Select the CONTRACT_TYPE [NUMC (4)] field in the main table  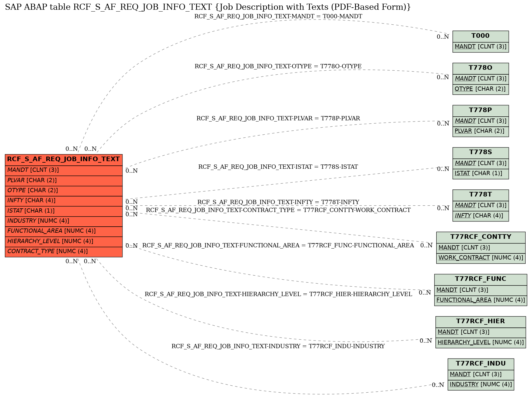(x=64, y=252)
